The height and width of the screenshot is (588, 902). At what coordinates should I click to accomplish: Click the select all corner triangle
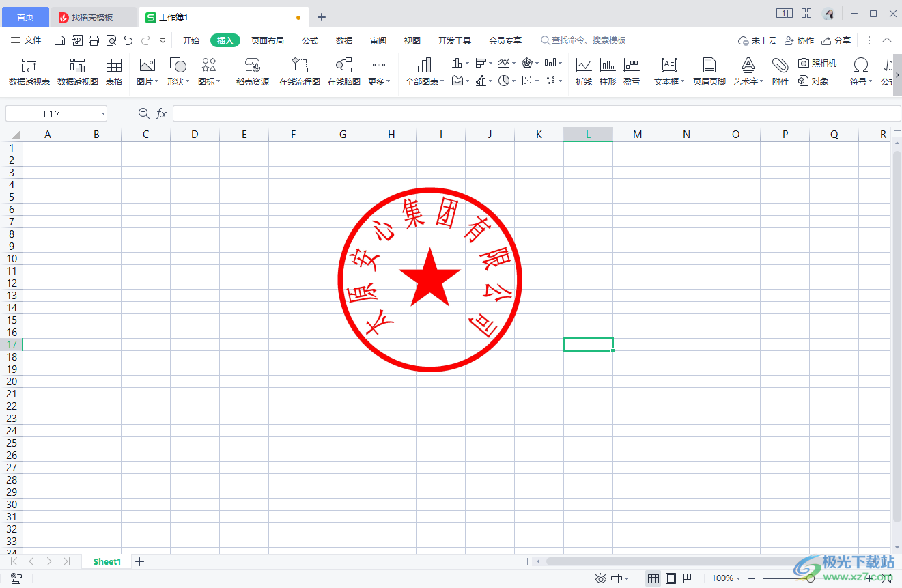click(15, 135)
